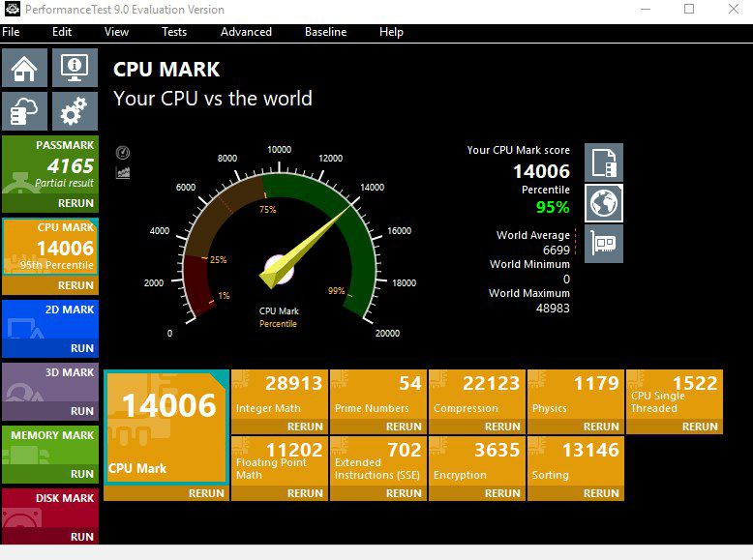Screen dimensions: 753x560
Task: Select the CPU Single Threaded 1522 tile
Action: pyautogui.click(x=675, y=395)
